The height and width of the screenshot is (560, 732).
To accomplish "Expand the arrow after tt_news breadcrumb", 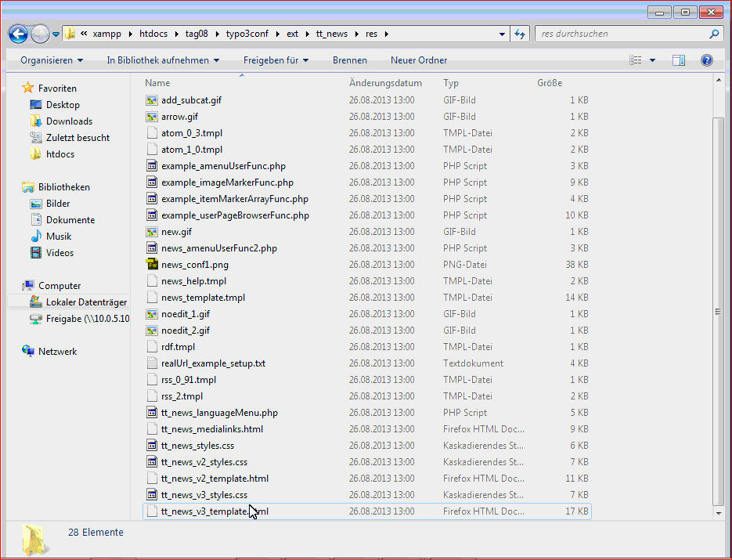I will (x=357, y=34).
